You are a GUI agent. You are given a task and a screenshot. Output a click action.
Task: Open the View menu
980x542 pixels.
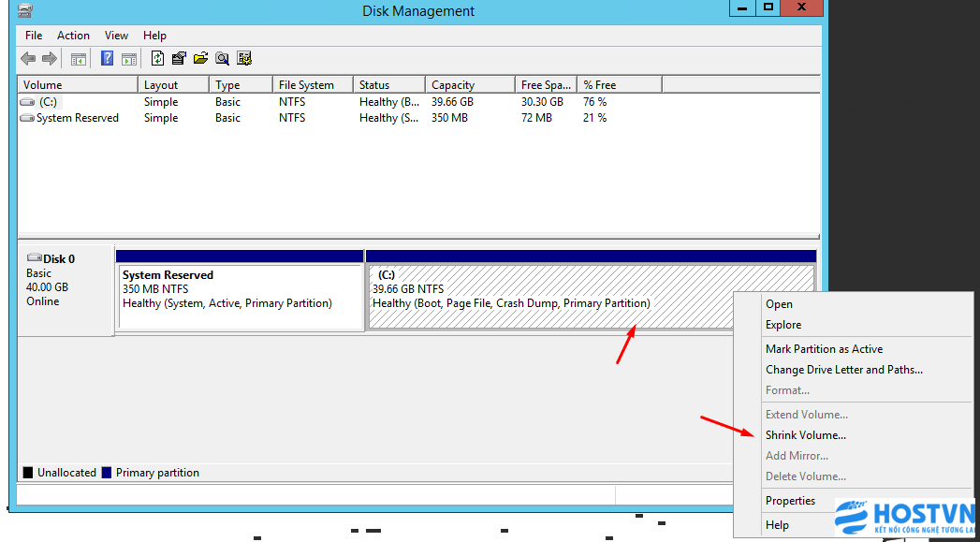(116, 36)
